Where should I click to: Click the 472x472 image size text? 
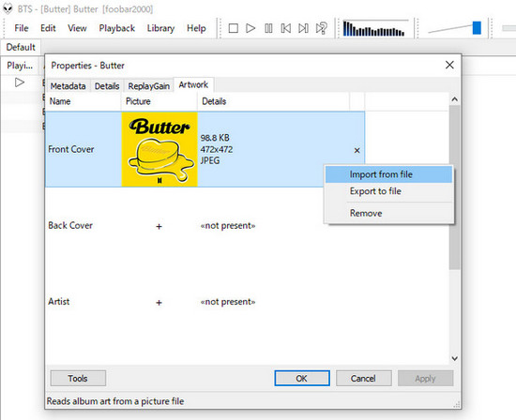point(217,149)
